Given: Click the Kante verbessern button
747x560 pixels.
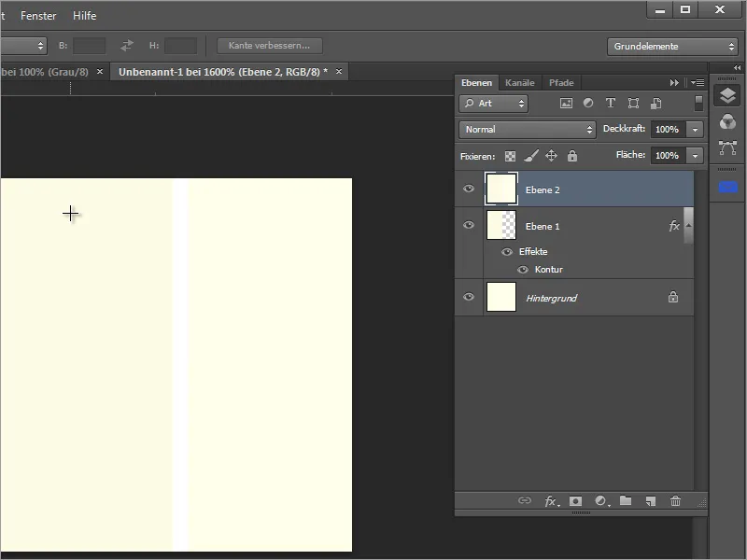Looking at the screenshot, I should coord(269,46).
